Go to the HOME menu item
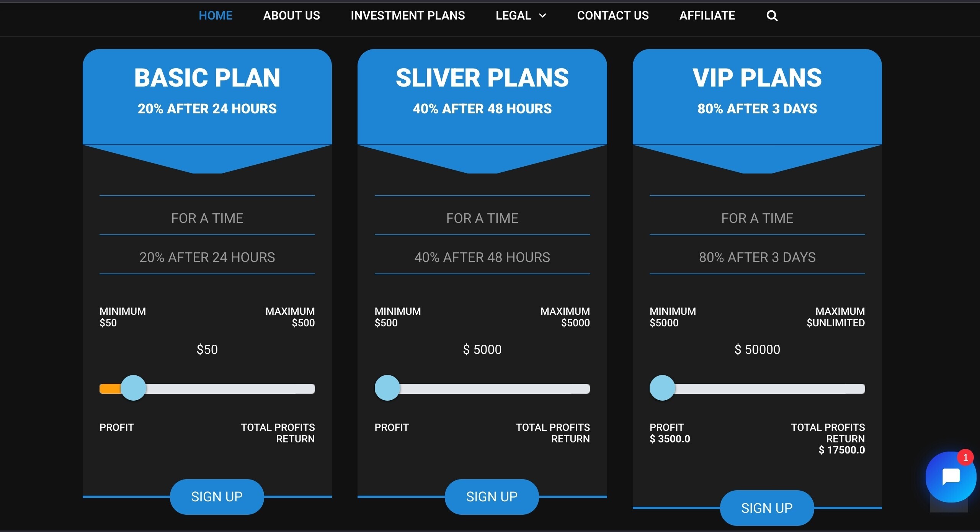The height and width of the screenshot is (532, 980). click(x=216, y=16)
